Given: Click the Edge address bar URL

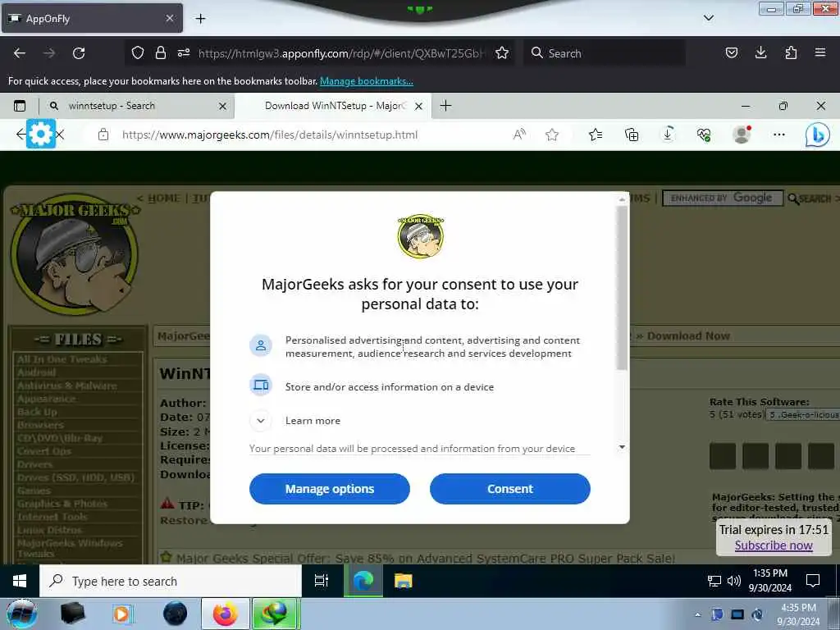Looking at the screenshot, I should point(270,135).
